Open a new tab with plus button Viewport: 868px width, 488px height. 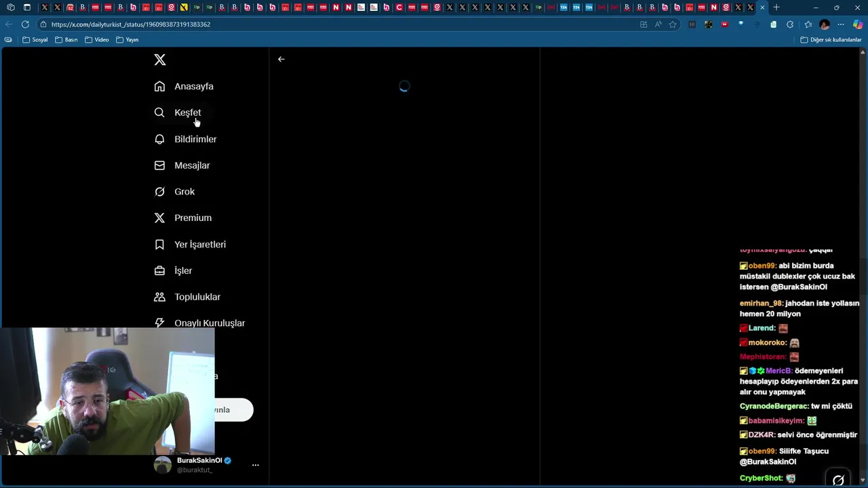(x=776, y=7)
